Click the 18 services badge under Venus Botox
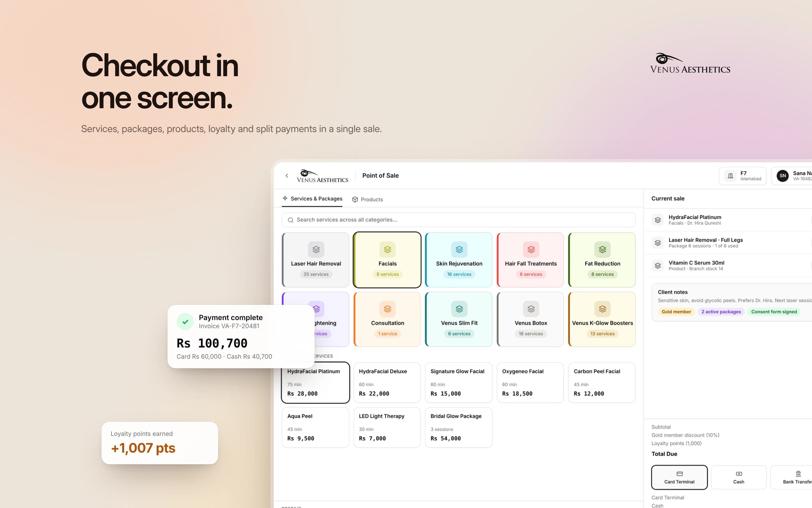 point(531,334)
